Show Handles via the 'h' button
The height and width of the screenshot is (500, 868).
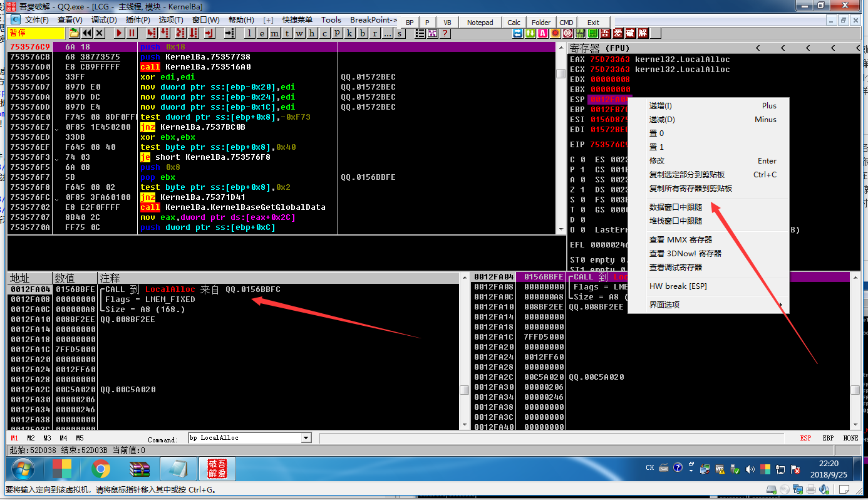(311, 33)
